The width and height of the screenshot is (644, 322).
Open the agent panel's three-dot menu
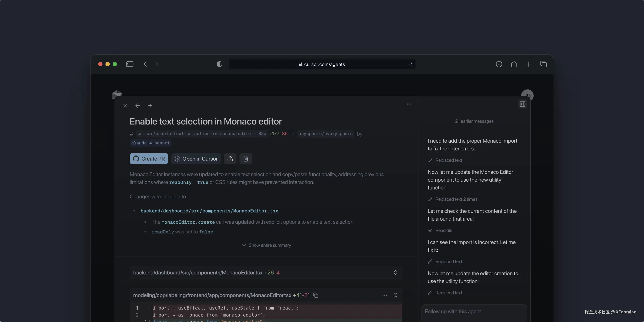[409, 104]
